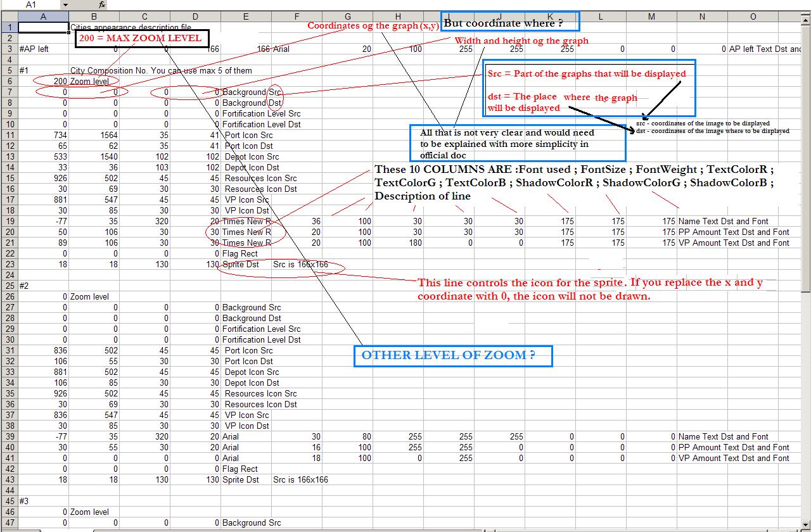Click the "#3" cell
This screenshot has width=811, height=532.
point(43,501)
